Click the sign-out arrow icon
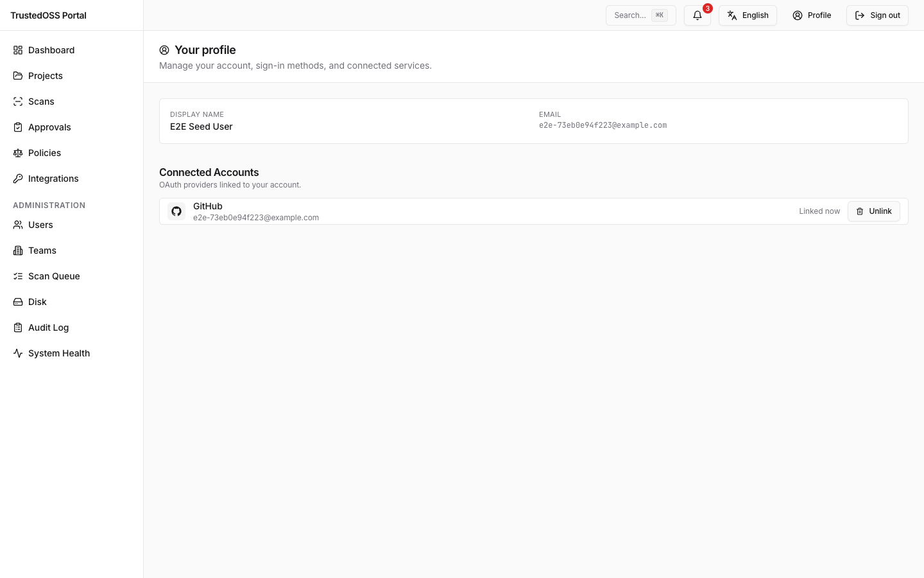The width and height of the screenshot is (924, 578). (860, 15)
